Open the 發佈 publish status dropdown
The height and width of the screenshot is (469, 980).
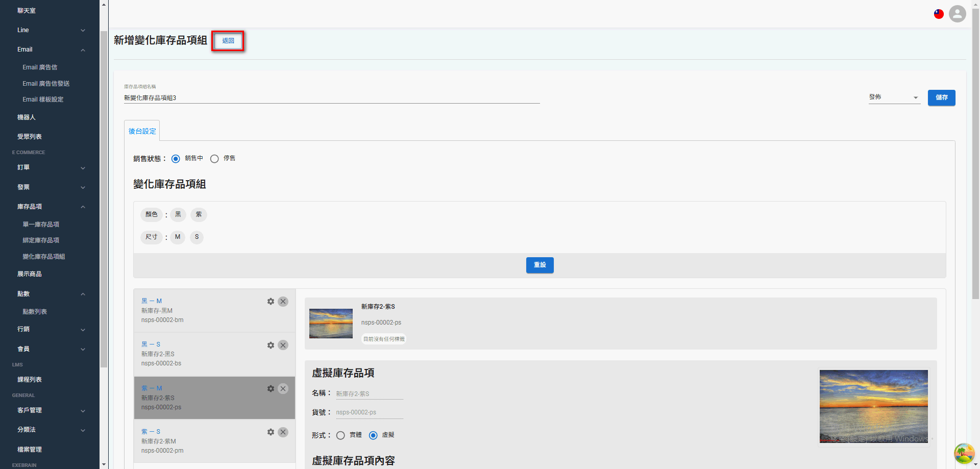point(894,97)
